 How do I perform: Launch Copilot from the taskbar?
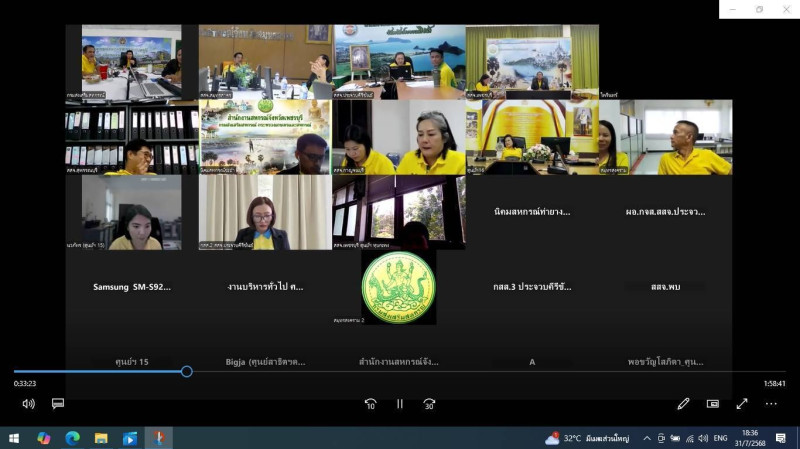44,438
